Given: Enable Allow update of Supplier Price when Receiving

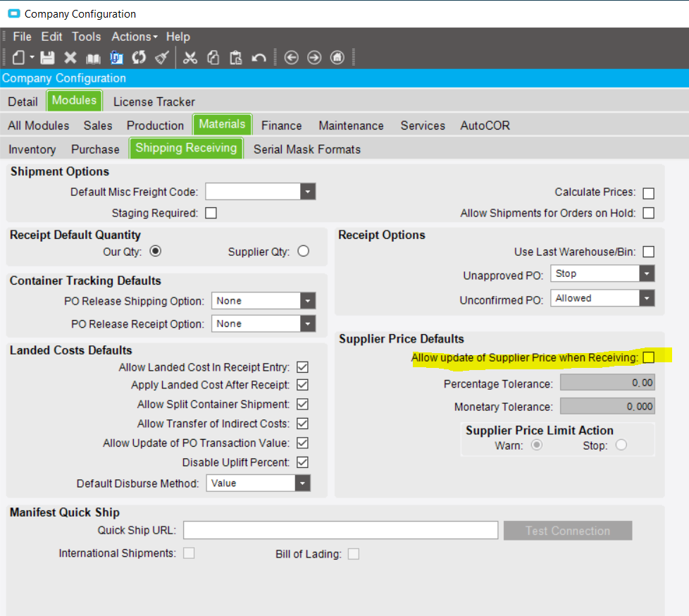Looking at the screenshot, I should (x=648, y=358).
